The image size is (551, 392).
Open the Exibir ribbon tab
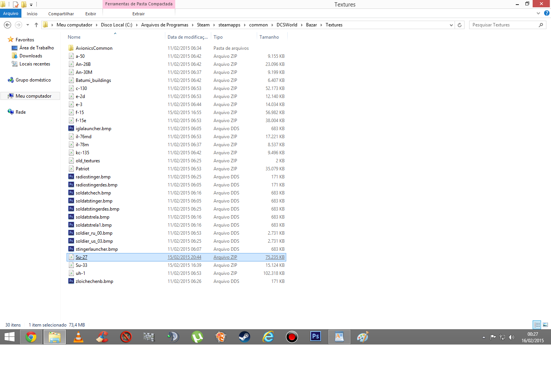[x=91, y=14]
